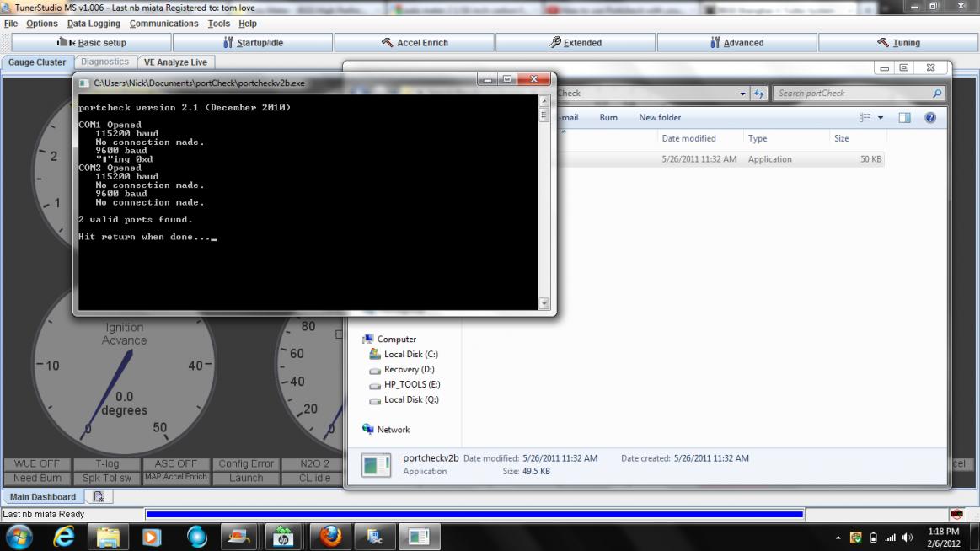The height and width of the screenshot is (551, 980).
Task: Show hidden system tray icons
Action: pyautogui.click(x=838, y=538)
